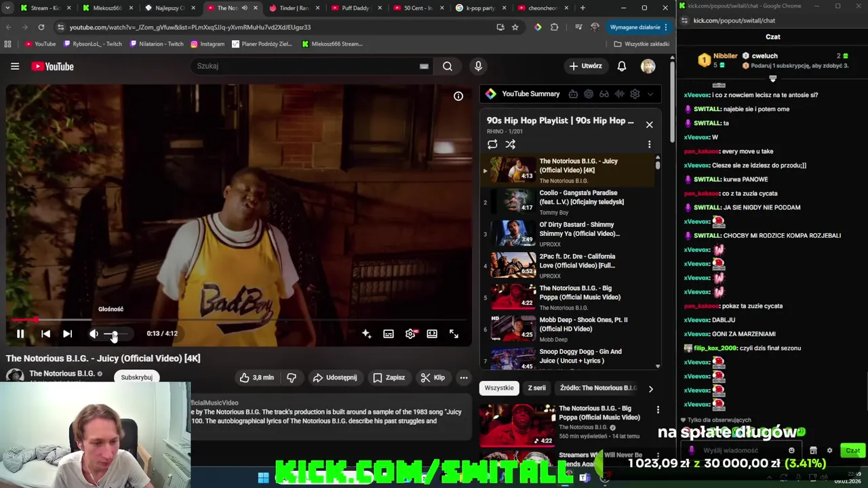This screenshot has height=488, width=868.
Task: Pause the Juicy video playback
Action: tap(20, 333)
